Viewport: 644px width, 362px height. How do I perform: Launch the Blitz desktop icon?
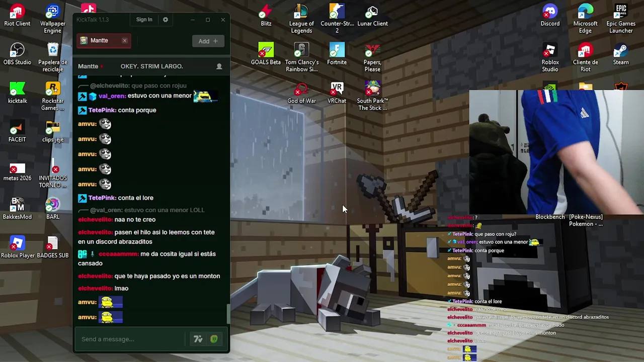(266, 15)
